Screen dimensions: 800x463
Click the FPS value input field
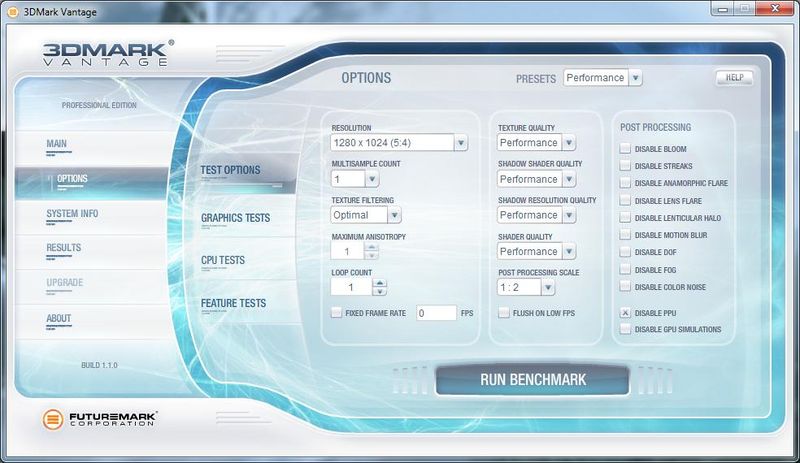coord(435,313)
